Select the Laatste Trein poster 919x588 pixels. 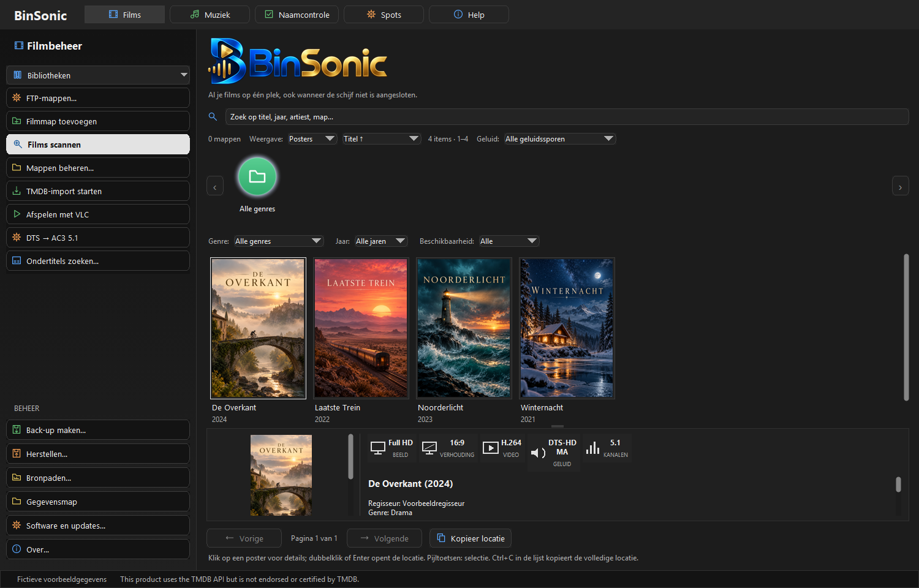click(x=361, y=328)
